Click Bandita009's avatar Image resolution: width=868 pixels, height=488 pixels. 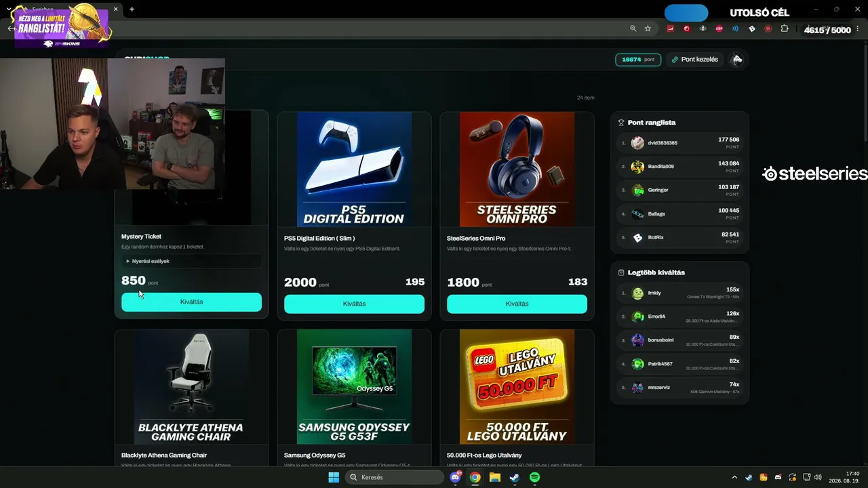pos(637,167)
